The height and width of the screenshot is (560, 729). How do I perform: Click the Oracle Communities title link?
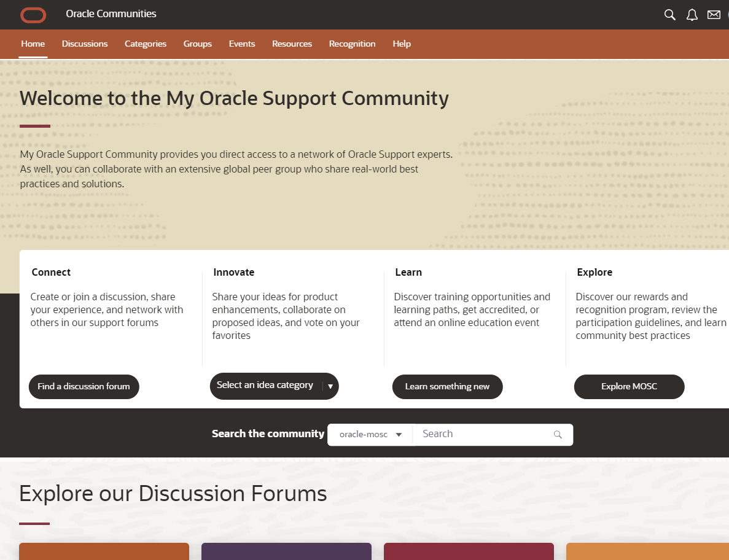tap(111, 14)
